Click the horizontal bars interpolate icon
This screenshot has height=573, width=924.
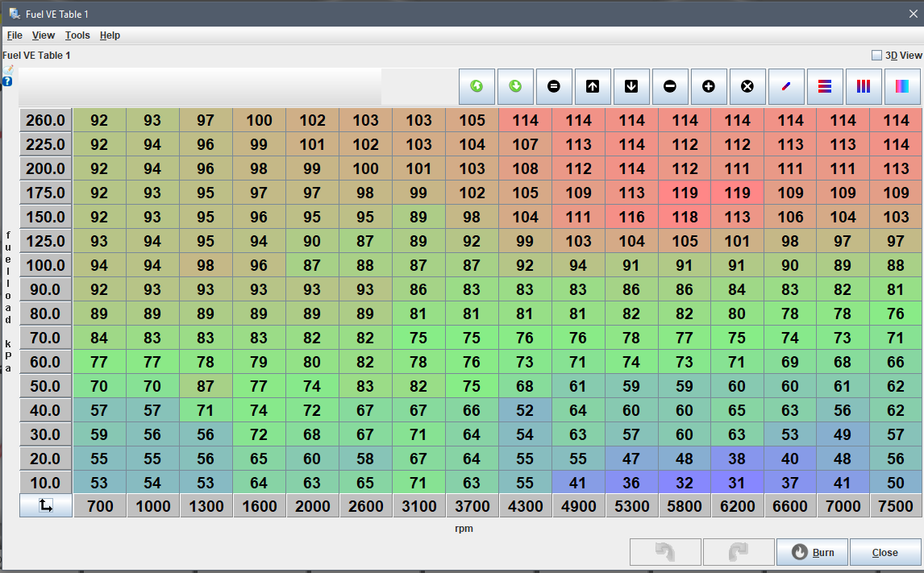point(825,86)
